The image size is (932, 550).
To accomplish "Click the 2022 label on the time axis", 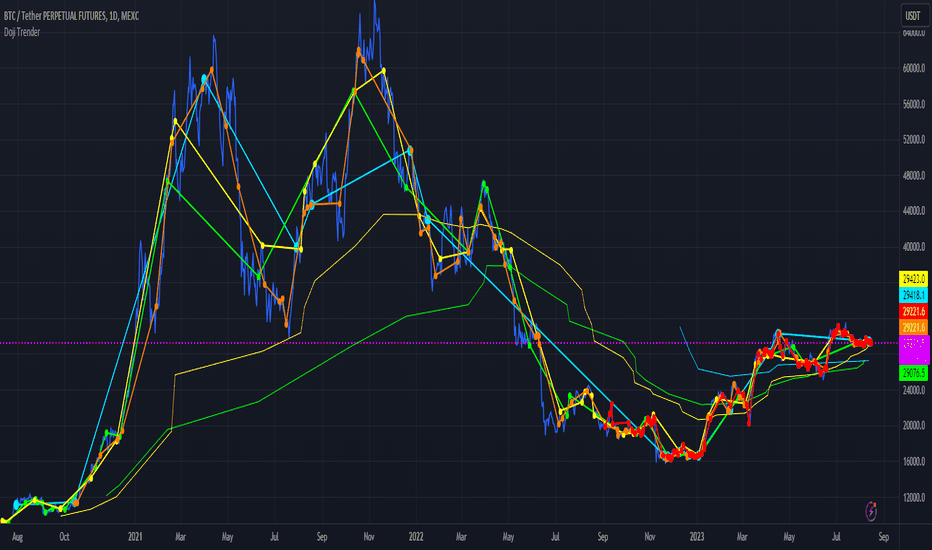I will click(415, 537).
